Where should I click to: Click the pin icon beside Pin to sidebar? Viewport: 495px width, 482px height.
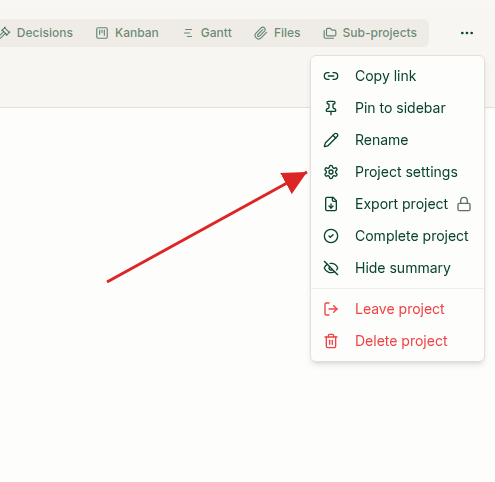pos(331,108)
